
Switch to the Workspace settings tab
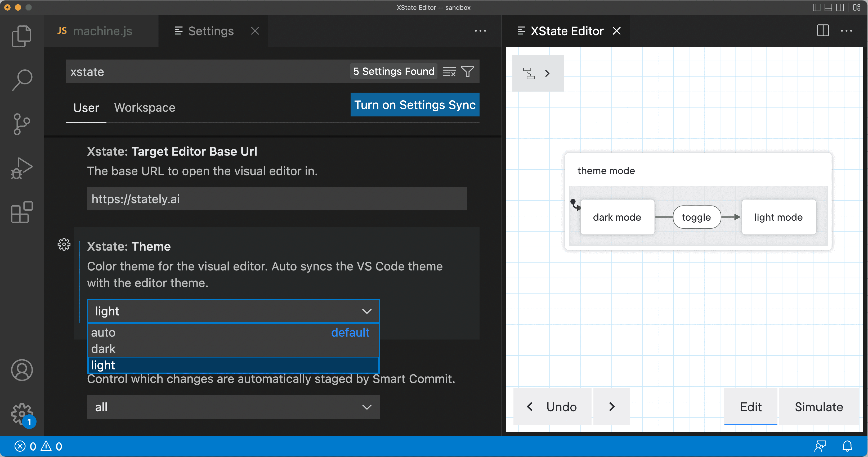(x=144, y=107)
